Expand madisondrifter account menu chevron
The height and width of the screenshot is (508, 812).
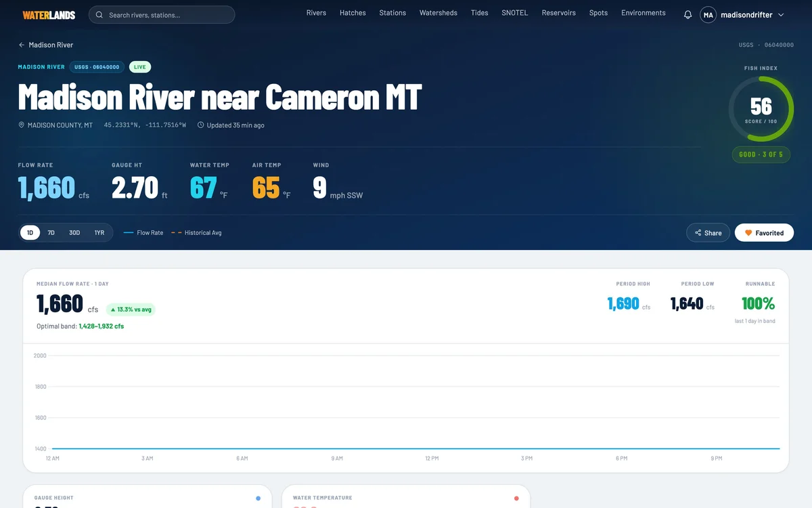pyautogui.click(x=781, y=15)
